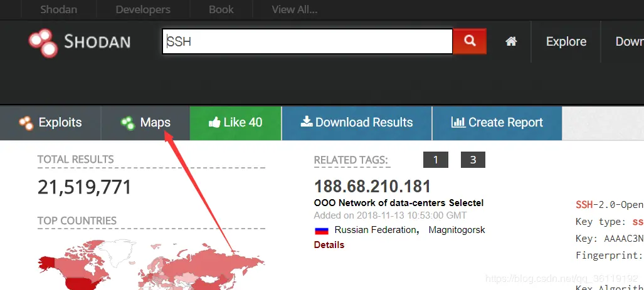Image resolution: width=644 pixels, height=290 pixels.
Task: Click the top countries world map
Action: (151, 264)
